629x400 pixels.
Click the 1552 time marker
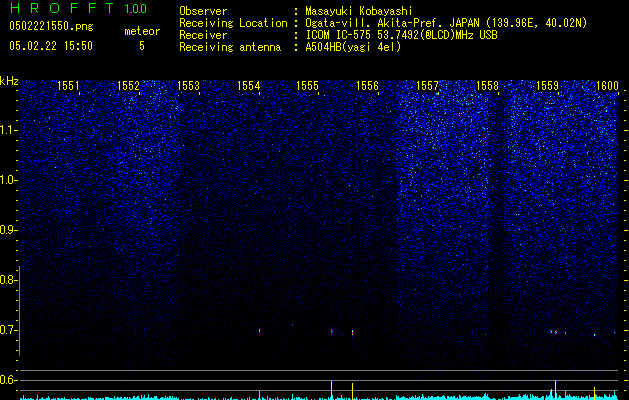(128, 86)
